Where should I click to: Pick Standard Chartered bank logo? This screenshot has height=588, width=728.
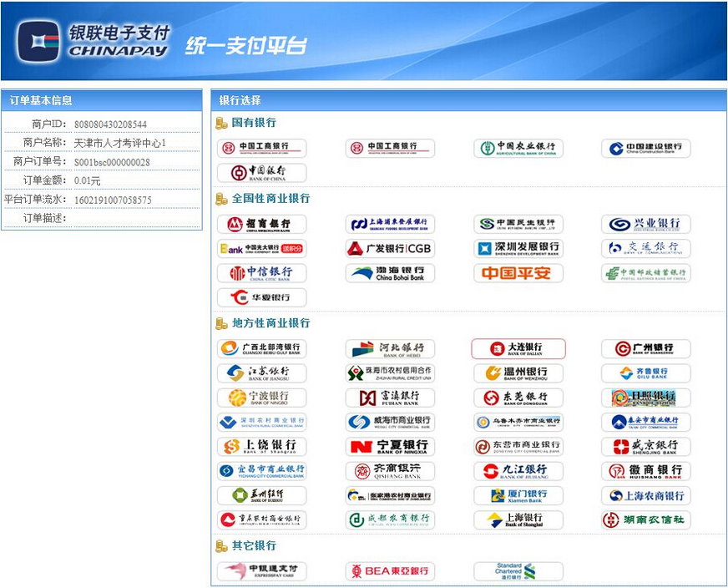pyautogui.click(x=518, y=571)
